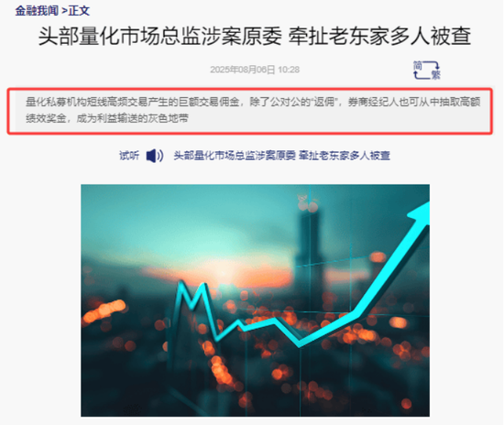Click the cyan upward arrowhead in image
Image resolution: width=504 pixels, height=425 pixels.
[421, 213]
